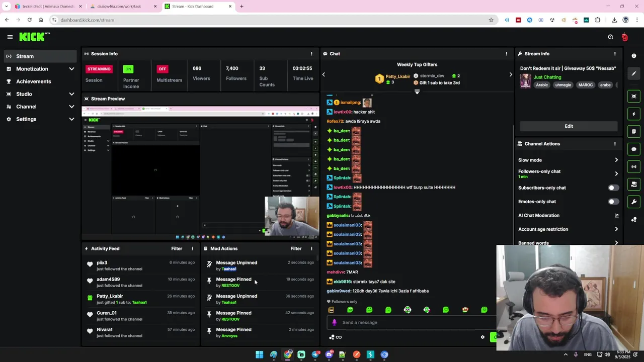Toggle the lightning activity feed widget icon
The height and width of the screenshot is (362, 644).
coord(634,114)
